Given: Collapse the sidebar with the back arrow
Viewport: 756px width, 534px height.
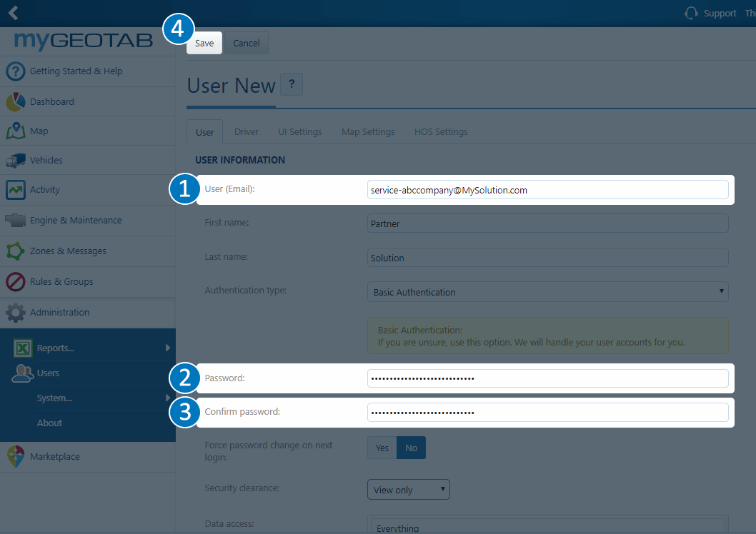Looking at the screenshot, I should pos(13,13).
